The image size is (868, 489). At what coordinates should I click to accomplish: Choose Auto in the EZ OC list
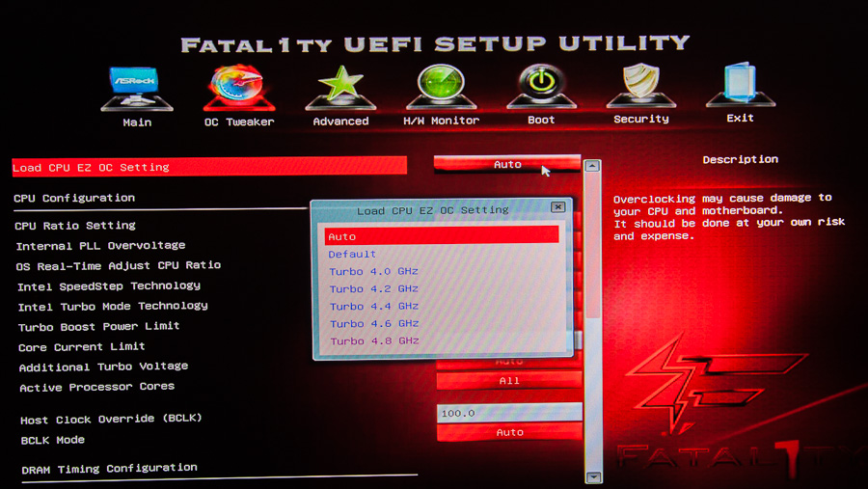[441, 235]
